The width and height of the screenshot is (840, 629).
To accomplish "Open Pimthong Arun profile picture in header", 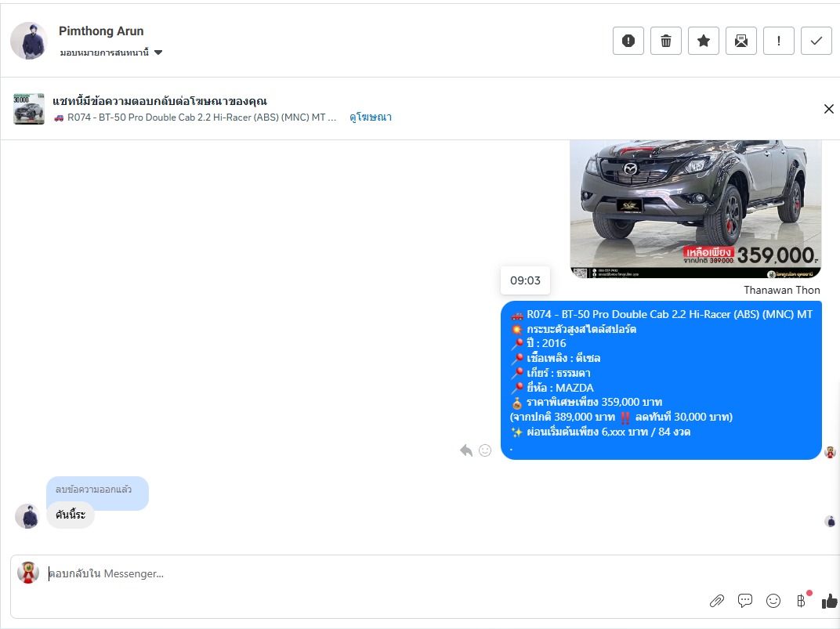I will [x=29, y=41].
